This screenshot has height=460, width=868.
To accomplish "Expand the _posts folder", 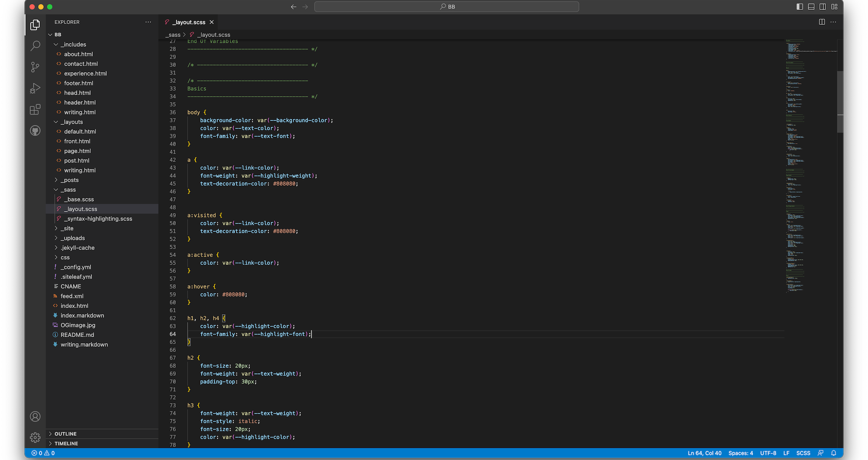I will [69, 180].
